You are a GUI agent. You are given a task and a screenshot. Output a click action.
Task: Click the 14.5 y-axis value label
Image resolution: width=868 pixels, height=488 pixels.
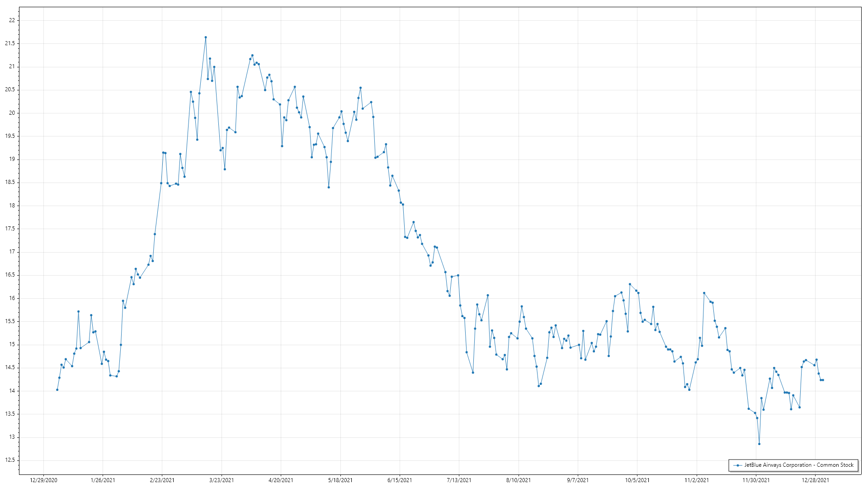10,367
